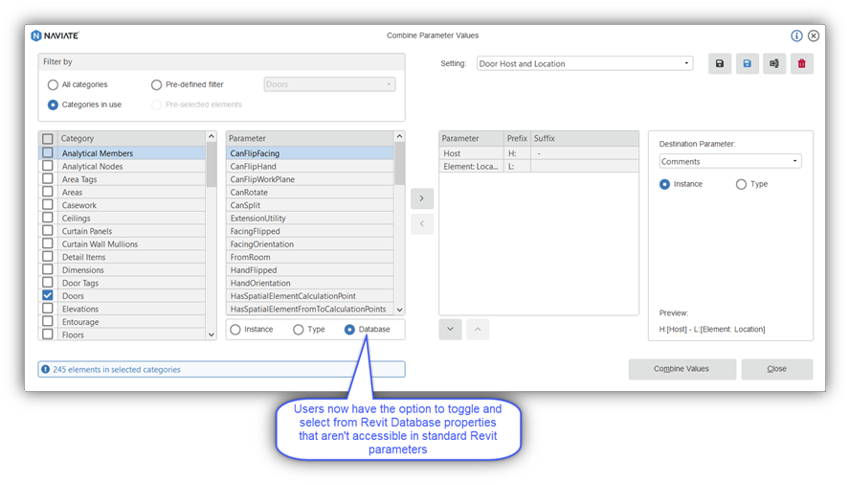Open the pre-defined filter Doors dropdown
The width and height of the screenshot is (850, 485).
click(329, 85)
